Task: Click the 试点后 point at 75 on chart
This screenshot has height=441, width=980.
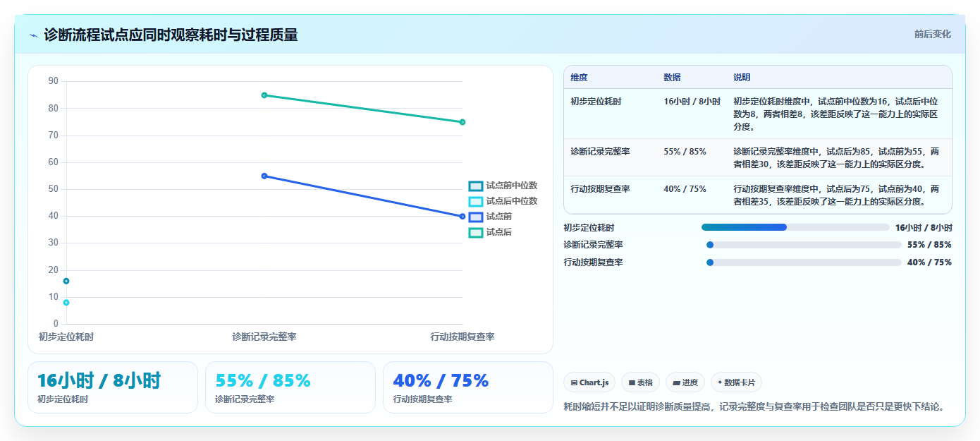Action: pyautogui.click(x=463, y=122)
